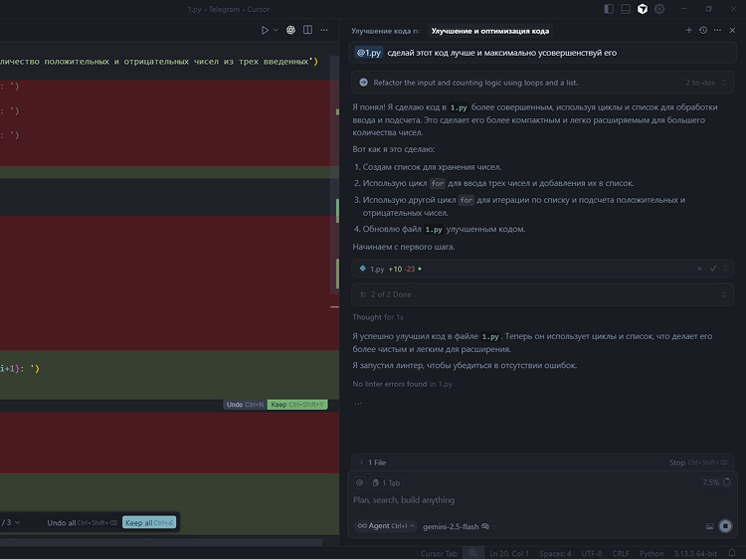
Task: Click 'Undo all' in review bar
Action: pos(82,523)
